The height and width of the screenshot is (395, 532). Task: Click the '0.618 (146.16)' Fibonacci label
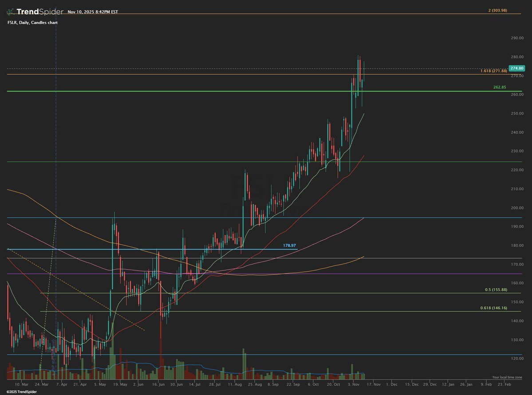click(494, 308)
